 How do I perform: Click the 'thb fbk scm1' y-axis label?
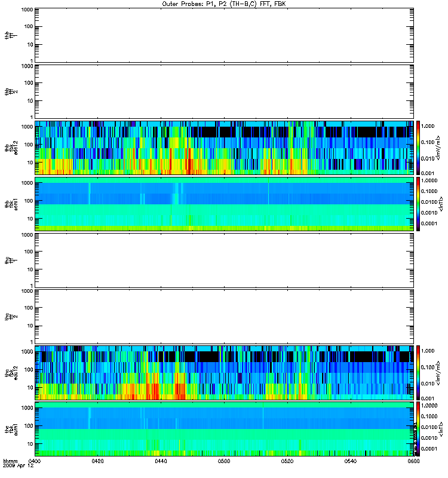pos(11,204)
